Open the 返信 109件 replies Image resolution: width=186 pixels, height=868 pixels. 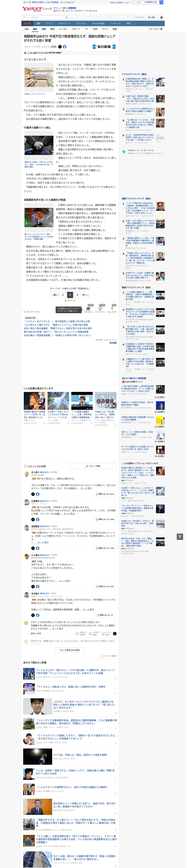tap(36, 633)
